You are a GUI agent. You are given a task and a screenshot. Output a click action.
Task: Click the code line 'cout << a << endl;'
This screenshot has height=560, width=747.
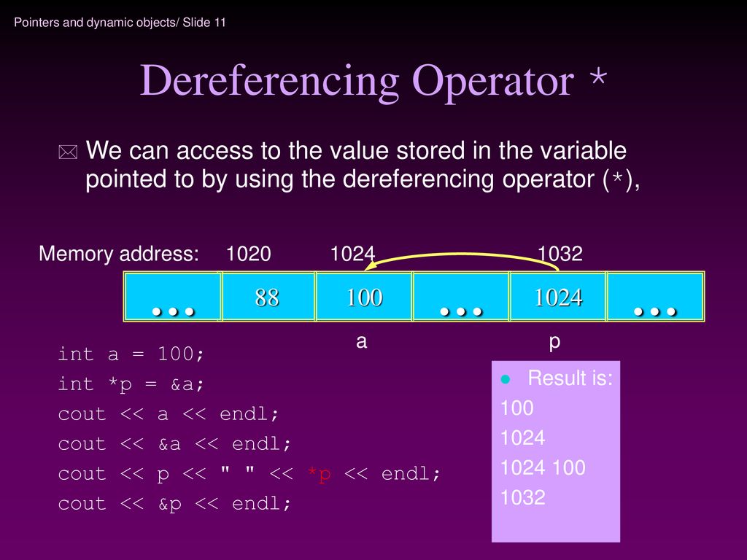click(169, 414)
